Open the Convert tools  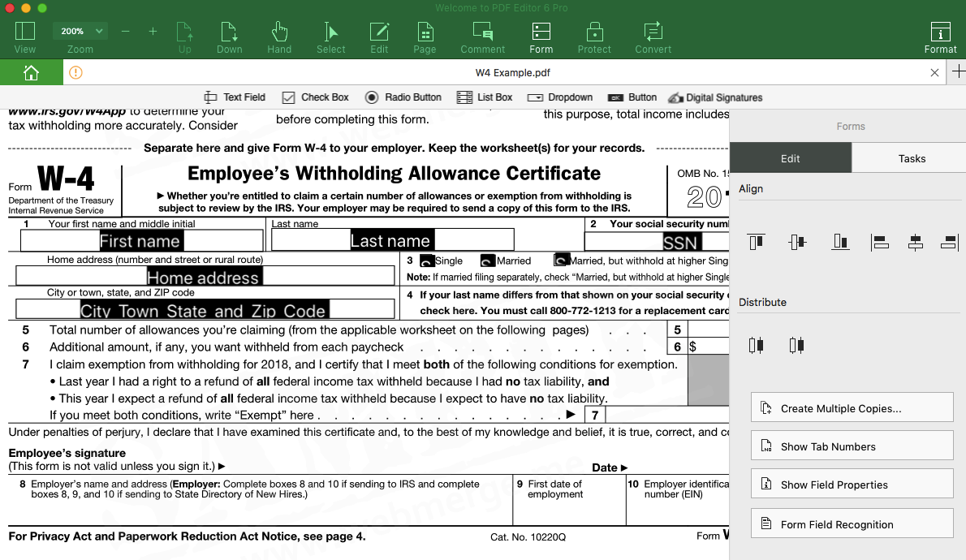653,37
